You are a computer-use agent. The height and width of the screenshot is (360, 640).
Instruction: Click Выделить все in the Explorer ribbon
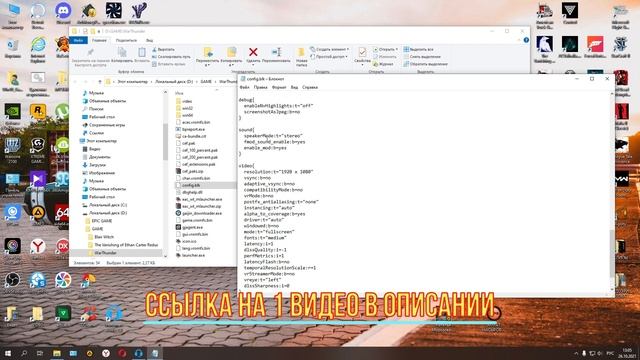(418, 49)
